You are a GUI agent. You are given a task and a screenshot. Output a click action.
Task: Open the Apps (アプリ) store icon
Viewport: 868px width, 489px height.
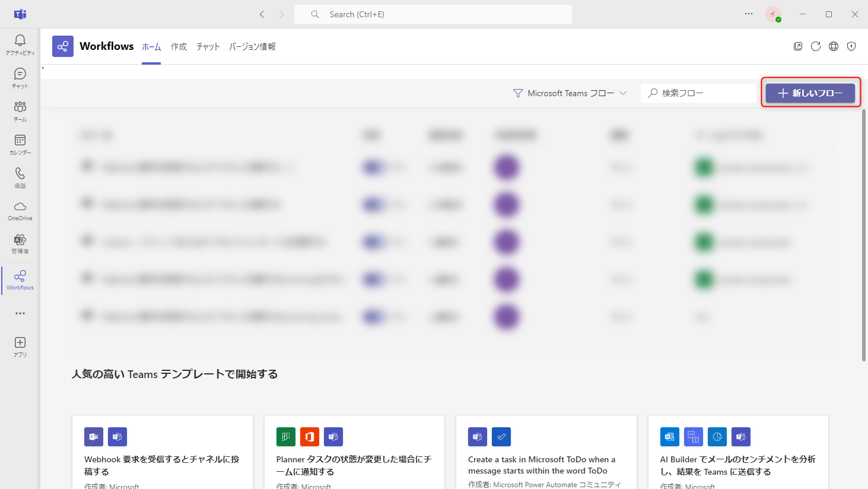click(x=20, y=347)
